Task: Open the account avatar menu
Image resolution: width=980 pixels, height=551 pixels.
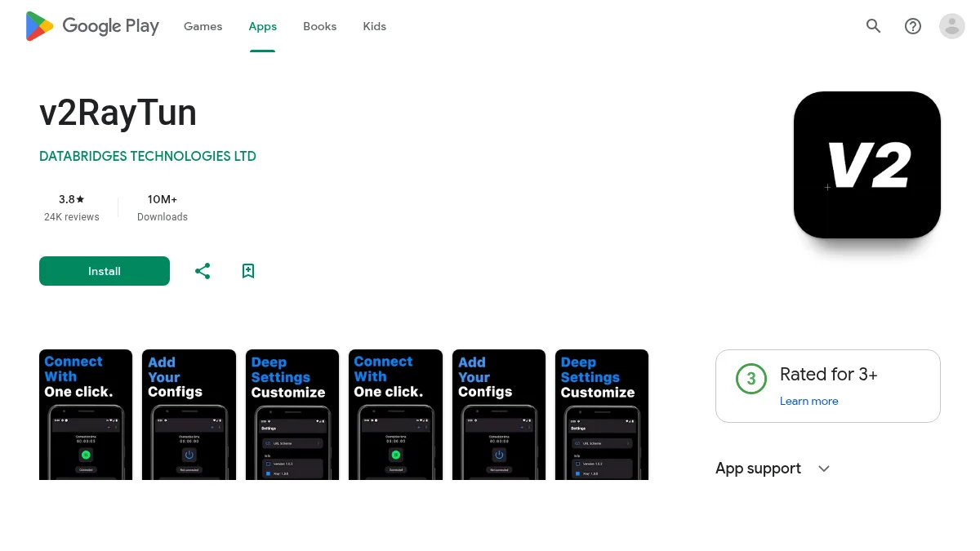Action: tap(952, 26)
